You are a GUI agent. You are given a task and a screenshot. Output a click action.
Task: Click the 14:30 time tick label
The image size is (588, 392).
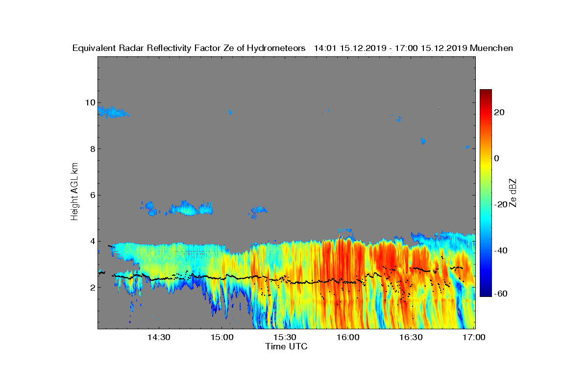(x=159, y=337)
